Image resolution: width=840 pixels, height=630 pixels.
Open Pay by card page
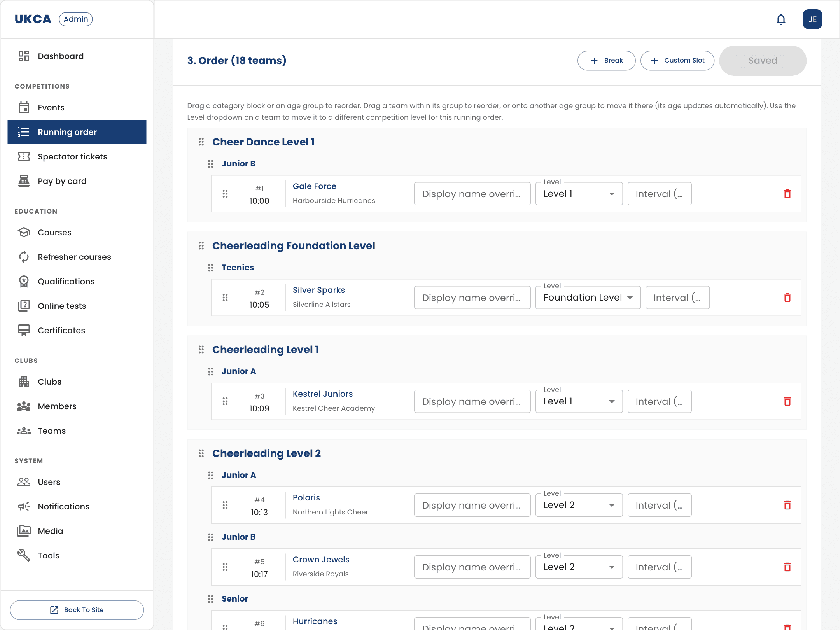[x=77, y=181]
